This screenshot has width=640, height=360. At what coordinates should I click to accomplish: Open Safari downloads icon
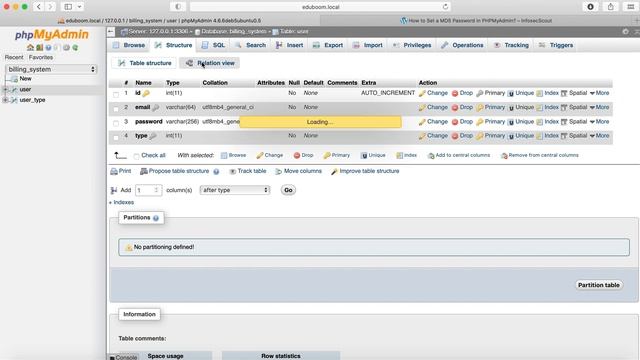(x=590, y=7)
